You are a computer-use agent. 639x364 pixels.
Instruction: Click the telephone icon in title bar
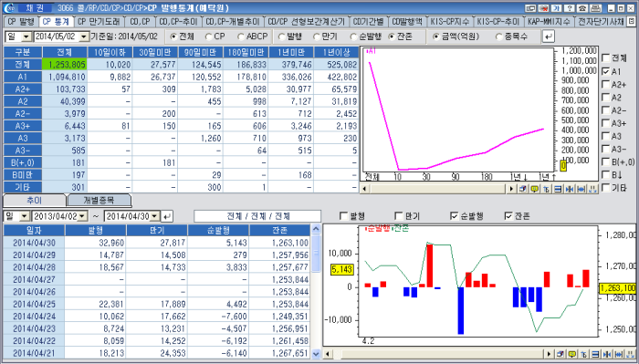coord(582,8)
